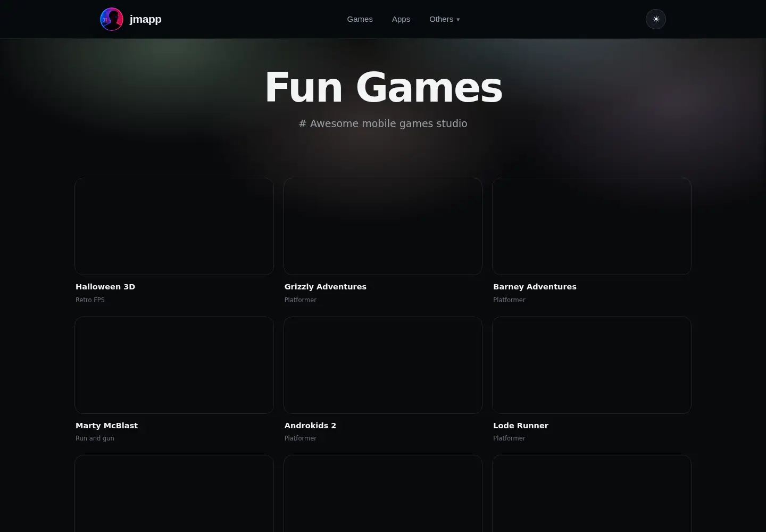Open the Games nav link
Image resolution: width=766 pixels, height=532 pixels.
(360, 19)
